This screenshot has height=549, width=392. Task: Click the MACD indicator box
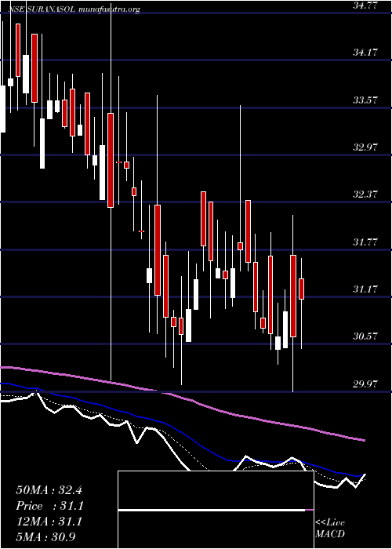click(x=216, y=510)
